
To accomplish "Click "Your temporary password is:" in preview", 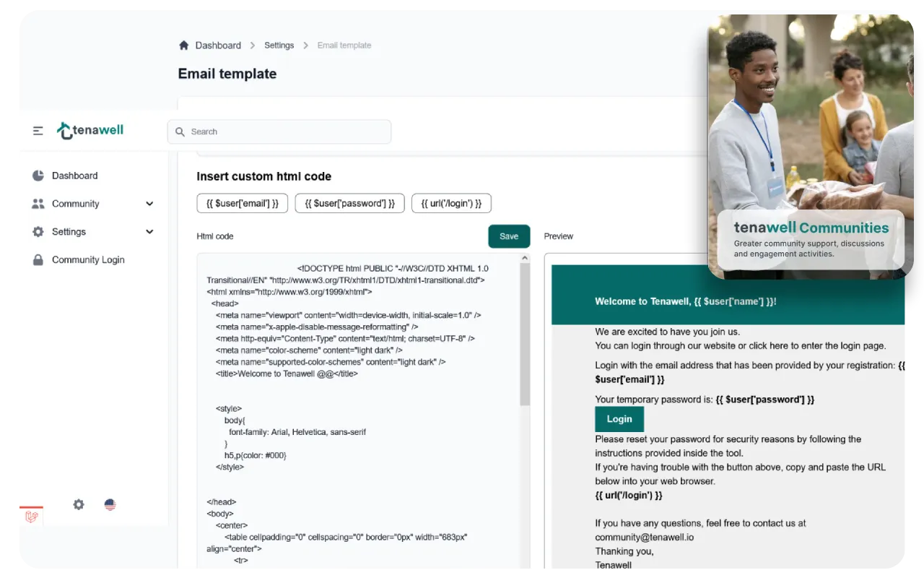I will (x=654, y=400).
